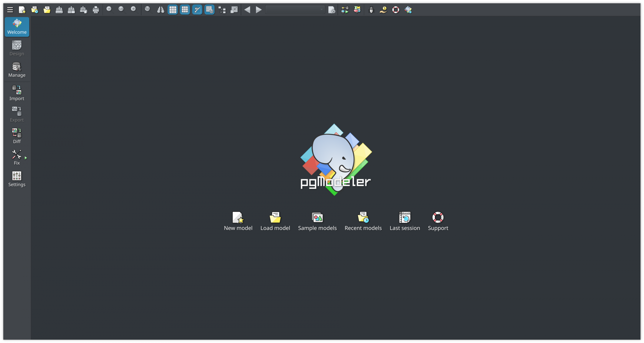Click the bug report beetle icon
Image resolution: width=644 pixels, height=343 pixels.
[372, 10]
